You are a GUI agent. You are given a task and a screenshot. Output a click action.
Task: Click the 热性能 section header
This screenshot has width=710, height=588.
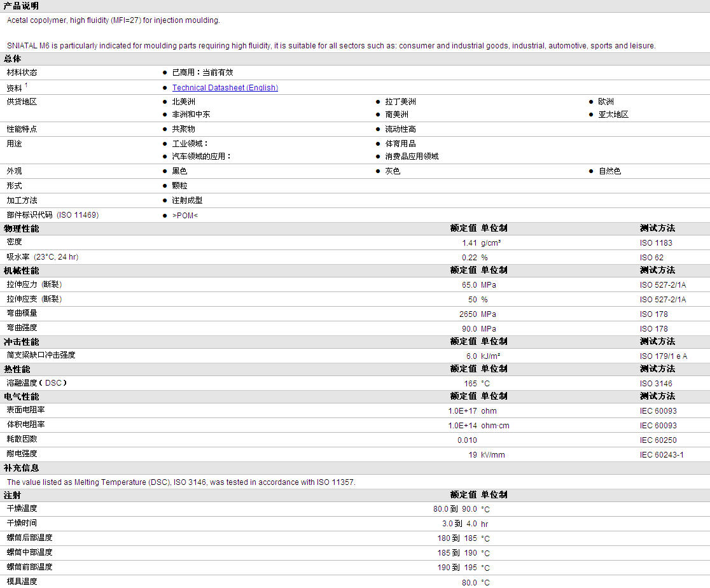click(17, 369)
